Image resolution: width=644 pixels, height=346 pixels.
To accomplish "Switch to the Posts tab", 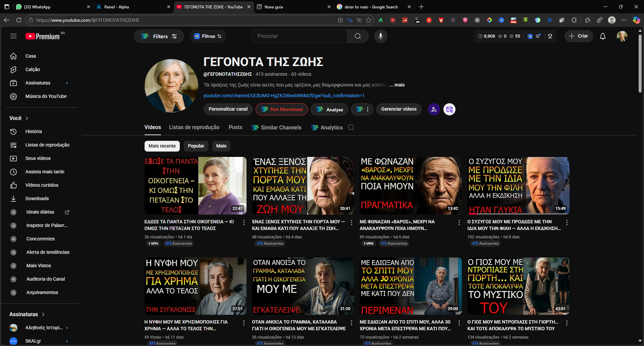I will click(x=235, y=127).
